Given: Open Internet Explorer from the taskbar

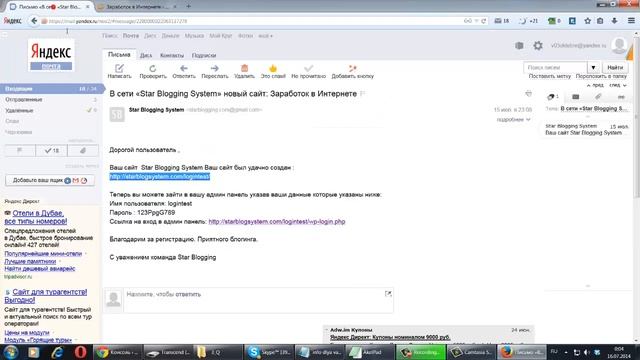Looking at the screenshot, I should (57, 352).
